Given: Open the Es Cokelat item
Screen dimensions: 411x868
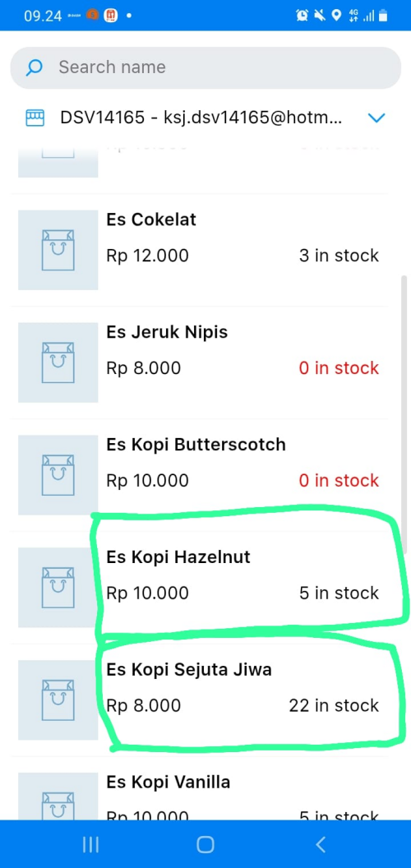Looking at the screenshot, I should click(200, 250).
